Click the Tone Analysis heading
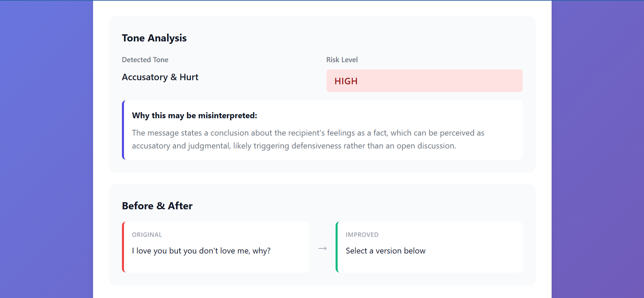644x298 pixels. point(154,38)
